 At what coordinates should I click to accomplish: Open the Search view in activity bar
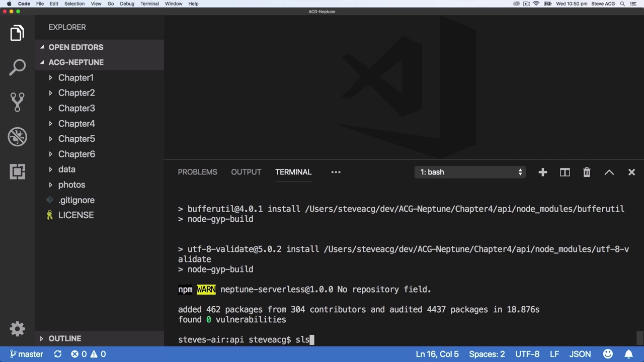pos(17,67)
